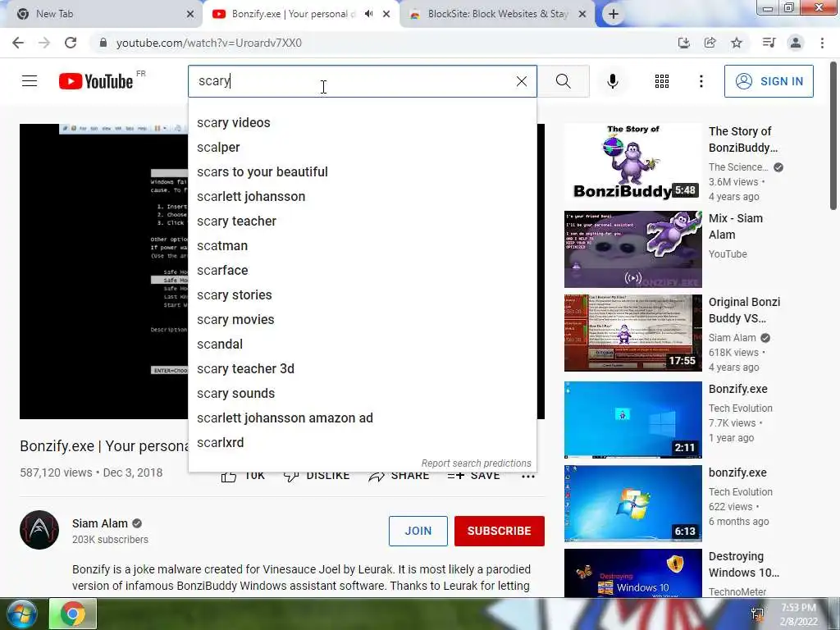
Task: Click the 'Report search predictions' link
Action: 477,463
